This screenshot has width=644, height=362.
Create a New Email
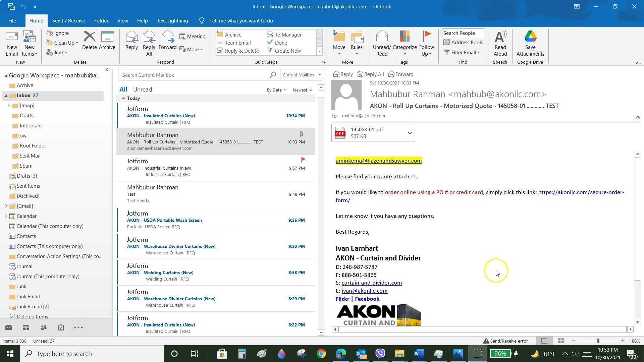[x=12, y=43]
